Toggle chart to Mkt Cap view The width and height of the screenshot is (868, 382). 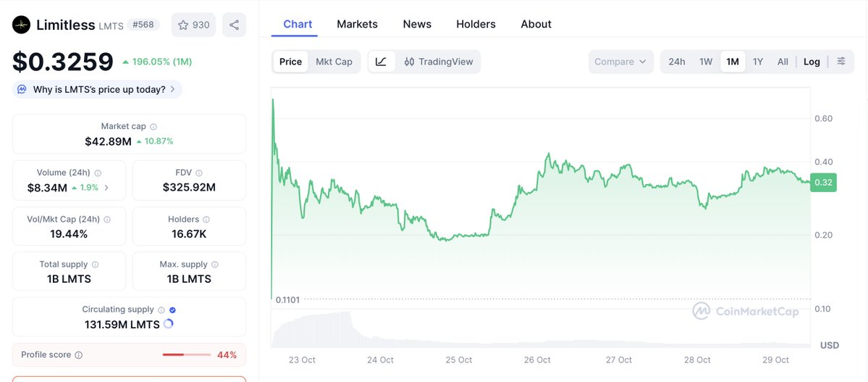click(334, 62)
